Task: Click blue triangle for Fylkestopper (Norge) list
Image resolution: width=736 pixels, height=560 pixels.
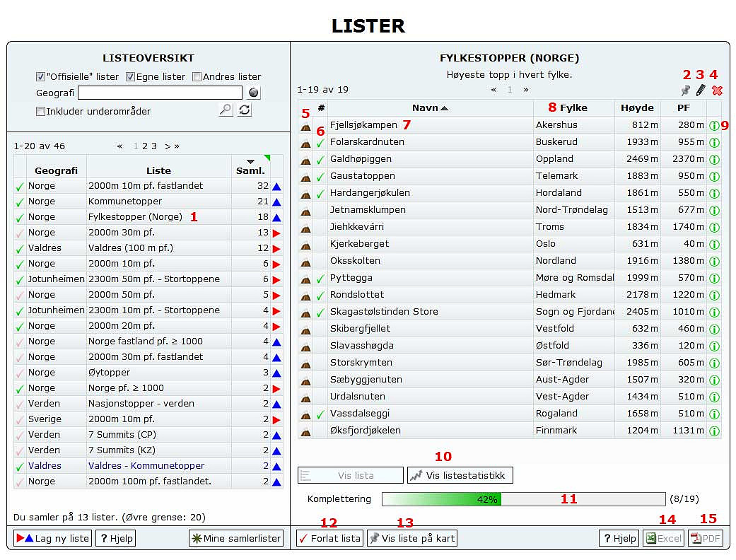Action: pos(276,218)
